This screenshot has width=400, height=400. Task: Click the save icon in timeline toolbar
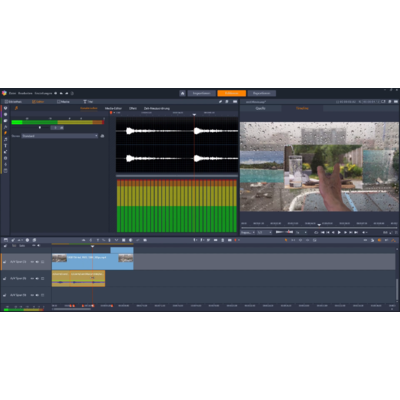(x=6, y=240)
